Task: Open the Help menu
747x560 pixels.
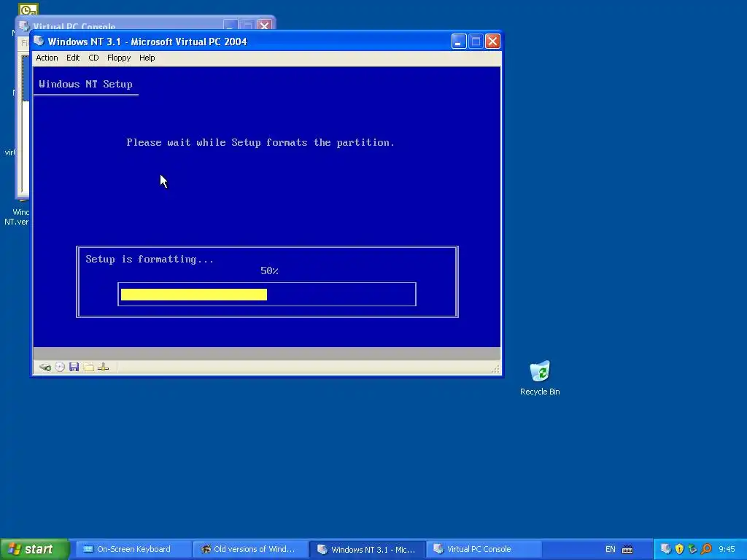Action: pyautogui.click(x=147, y=58)
